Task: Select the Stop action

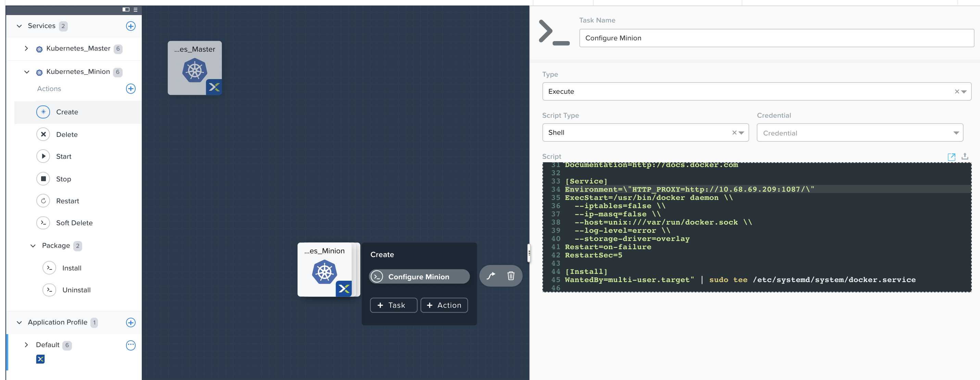Action: [x=64, y=179]
